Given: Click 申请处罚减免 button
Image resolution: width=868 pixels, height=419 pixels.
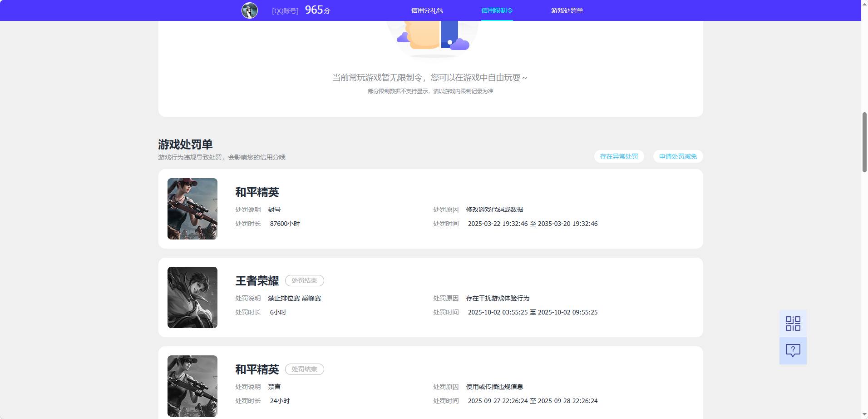Looking at the screenshot, I should [x=678, y=156].
